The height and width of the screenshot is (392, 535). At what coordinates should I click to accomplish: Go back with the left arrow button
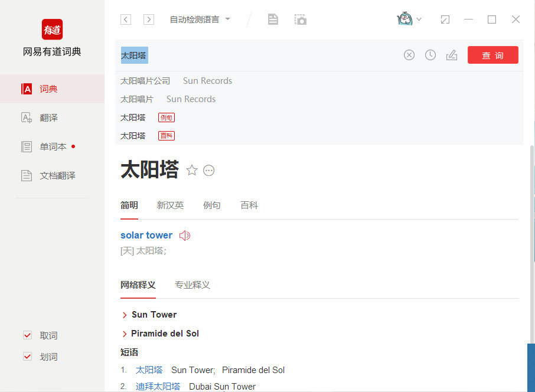point(126,19)
